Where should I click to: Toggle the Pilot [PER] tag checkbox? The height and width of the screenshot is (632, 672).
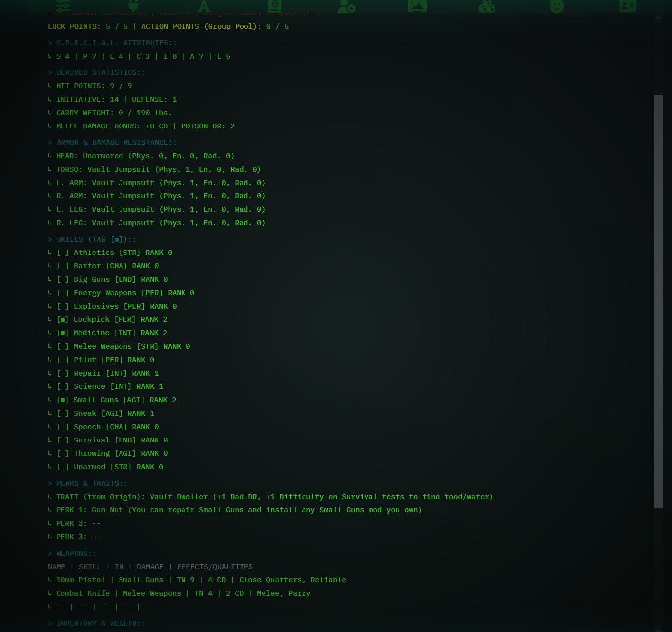point(63,360)
